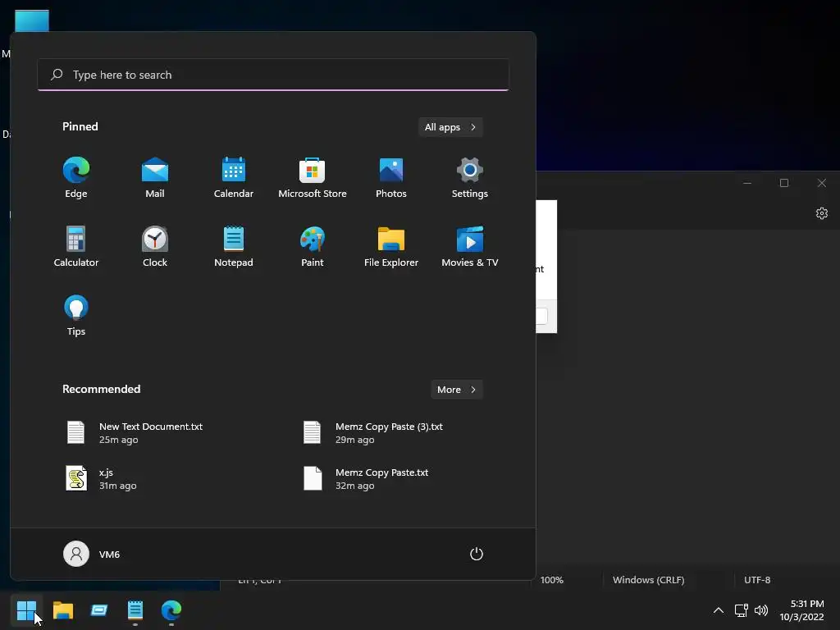Screen dimensions: 840x630
Task: Switch to Edge on the taskbar
Action: (171, 610)
